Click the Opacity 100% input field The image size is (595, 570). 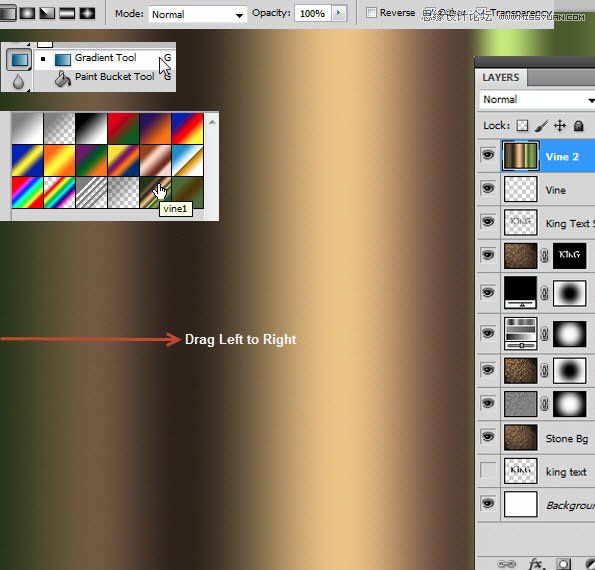click(x=312, y=14)
